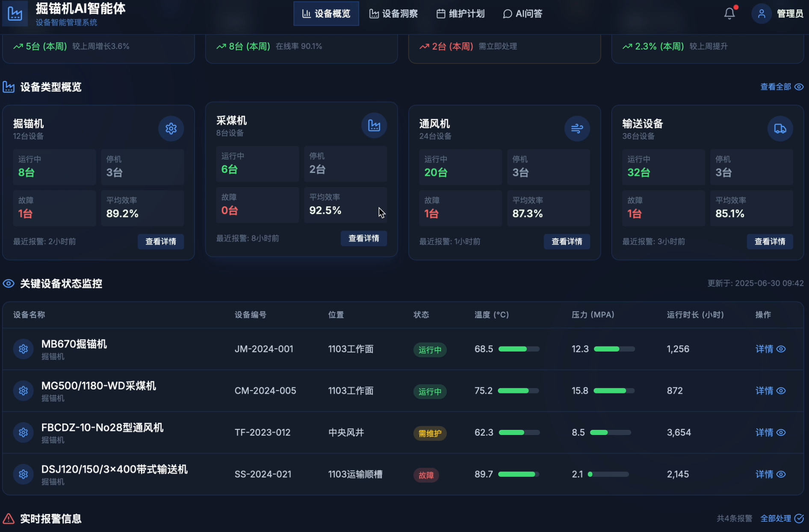Click 运行时长 (小时) column header
The height and width of the screenshot is (532, 809).
click(x=695, y=315)
